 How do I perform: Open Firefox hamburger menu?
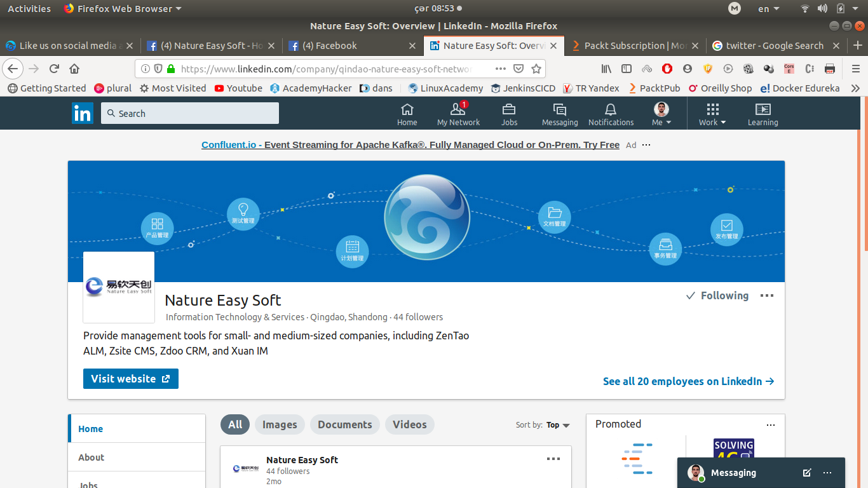point(855,69)
